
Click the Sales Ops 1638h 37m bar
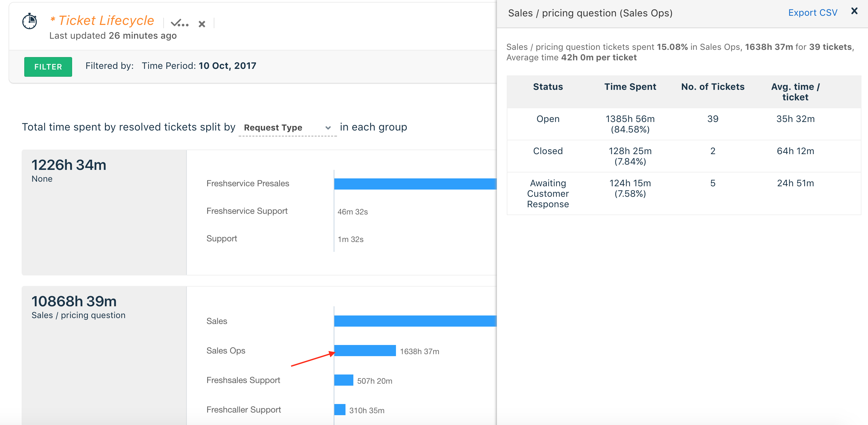(365, 351)
